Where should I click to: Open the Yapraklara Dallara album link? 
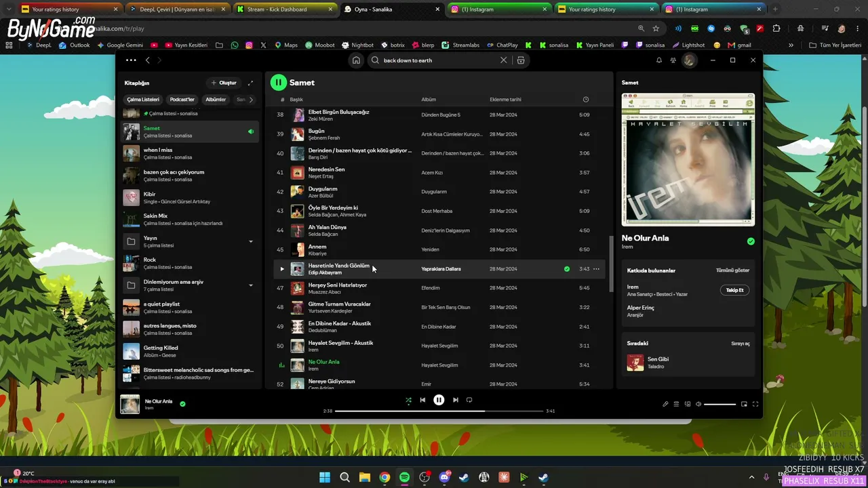click(441, 269)
